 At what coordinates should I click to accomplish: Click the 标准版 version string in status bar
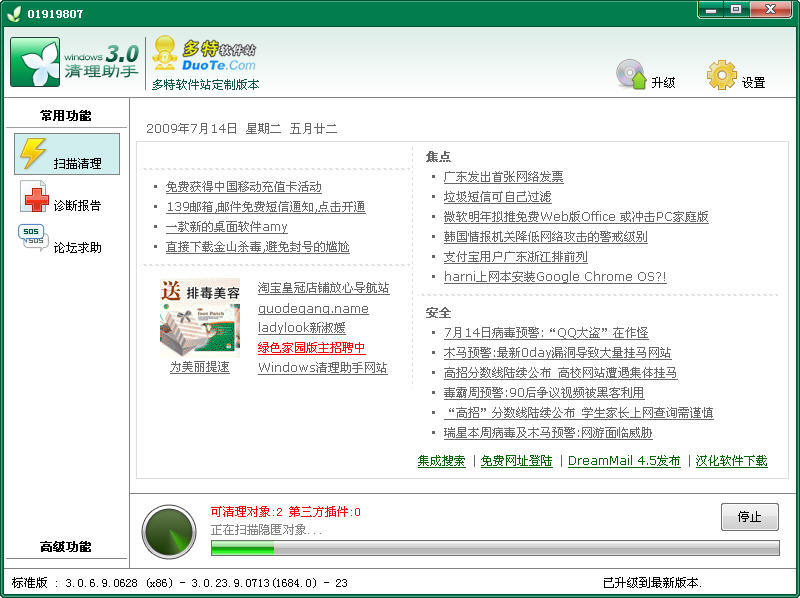(180, 583)
